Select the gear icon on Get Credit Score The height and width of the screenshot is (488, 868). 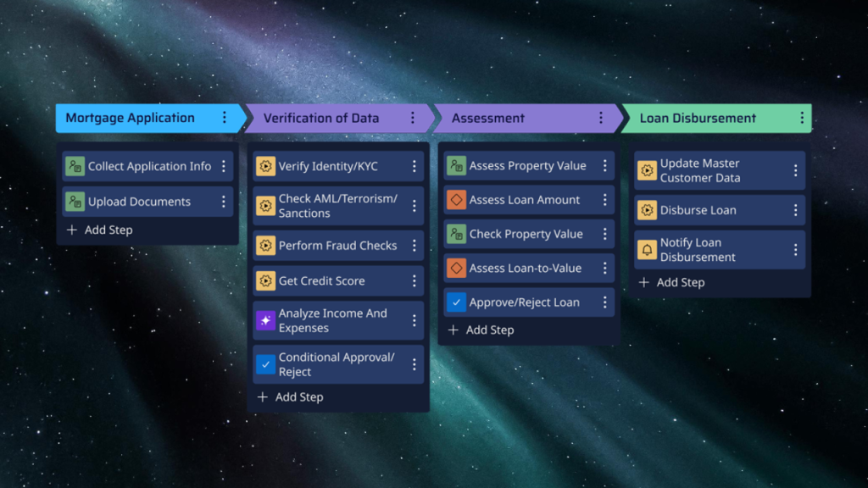point(267,280)
